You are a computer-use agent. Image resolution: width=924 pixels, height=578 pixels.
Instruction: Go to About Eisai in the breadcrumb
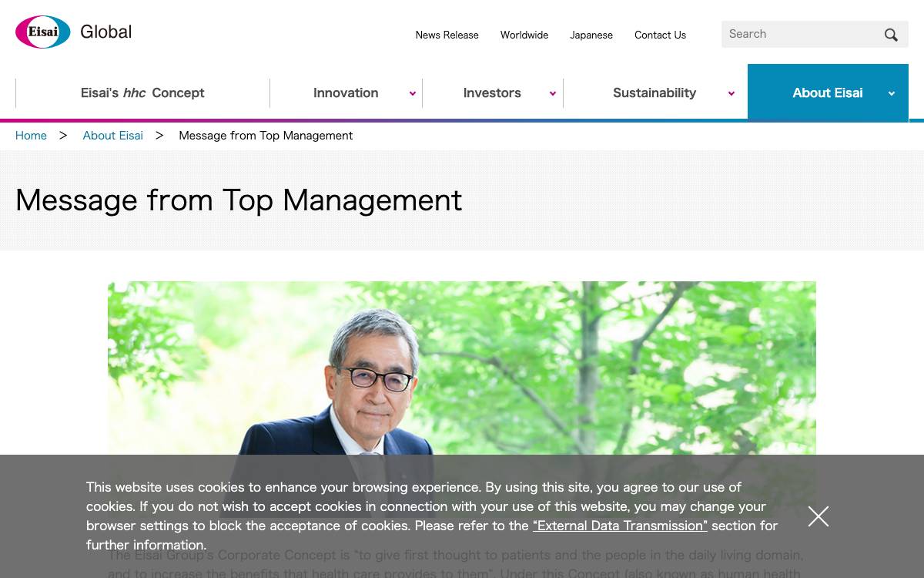113,136
